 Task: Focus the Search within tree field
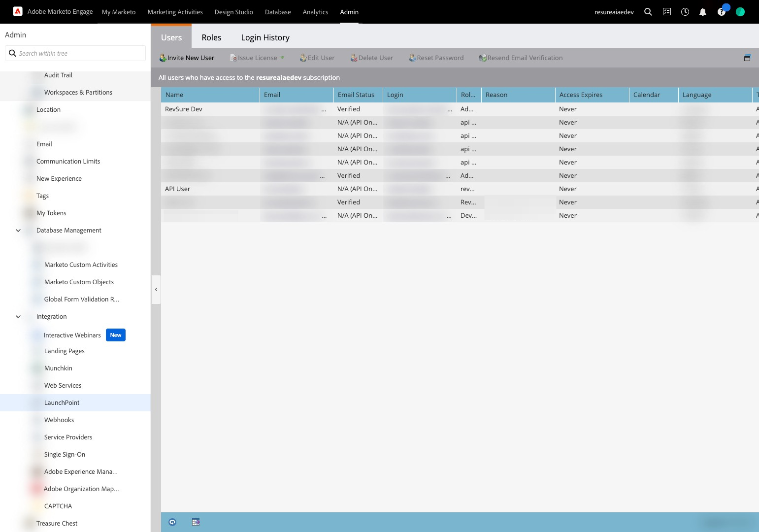click(75, 53)
